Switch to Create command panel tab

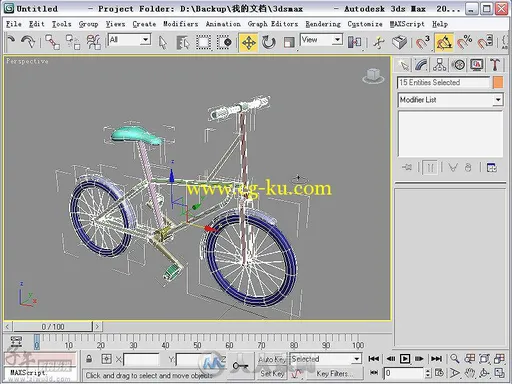tap(404, 65)
